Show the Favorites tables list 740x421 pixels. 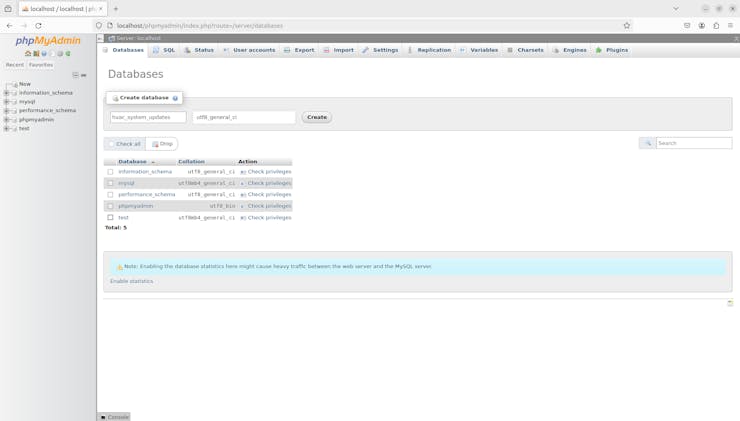pyautogui.click(x=41, y=65)
